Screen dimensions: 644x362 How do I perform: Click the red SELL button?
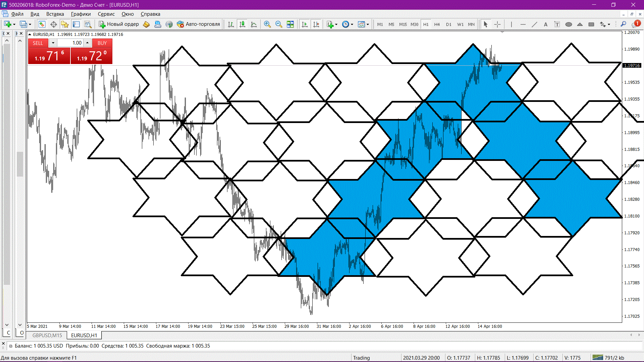point(38,43)
